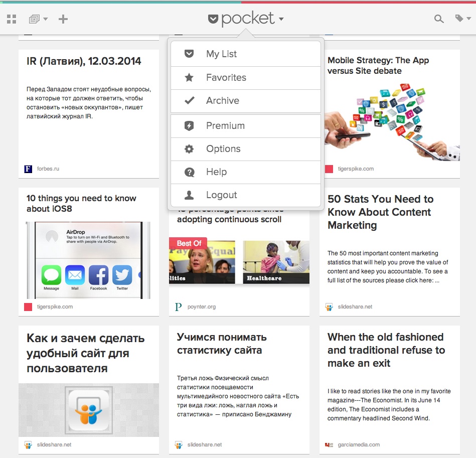Screen dimensions: 476x458
Task: Choose Favorites in the dropdown menu
Action: click(246, 78)
